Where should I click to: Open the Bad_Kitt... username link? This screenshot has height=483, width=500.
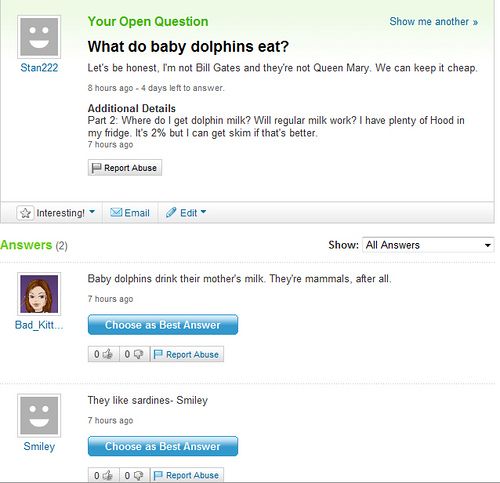[39, 325]
